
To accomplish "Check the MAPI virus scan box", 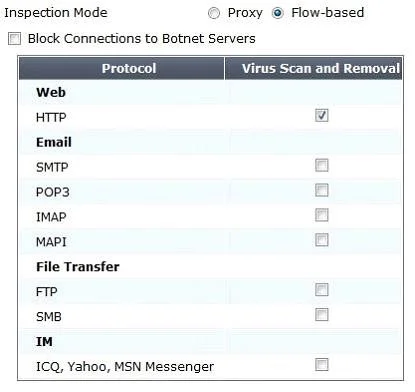I will pos(322,240).
